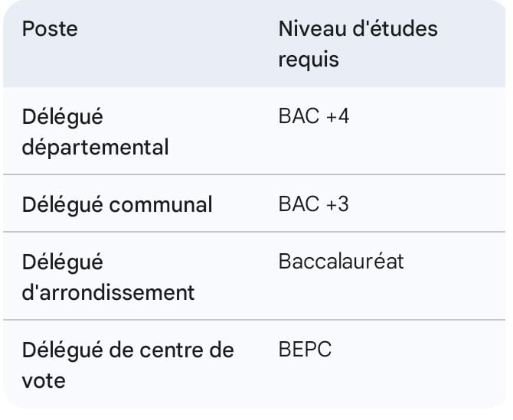This screenshot has height=420, width=513.
Task: Click the word "d'arrondissement" in the third row
Action: 108,291
